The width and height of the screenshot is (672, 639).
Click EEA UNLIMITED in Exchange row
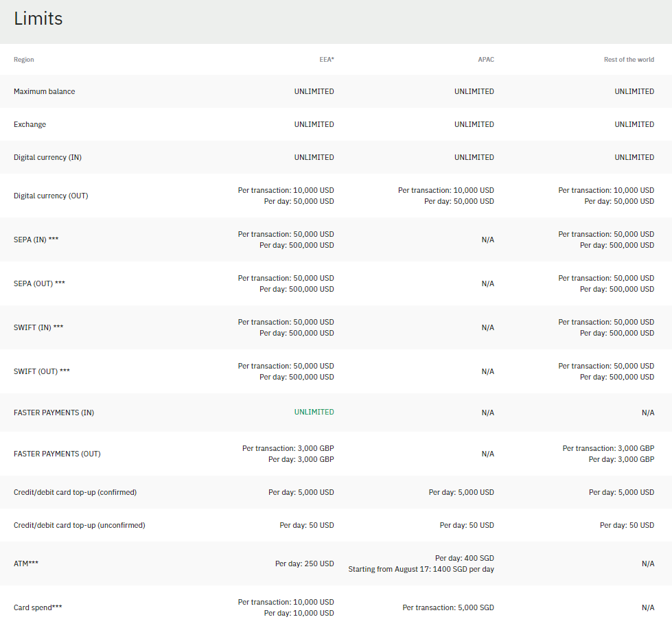314,124
